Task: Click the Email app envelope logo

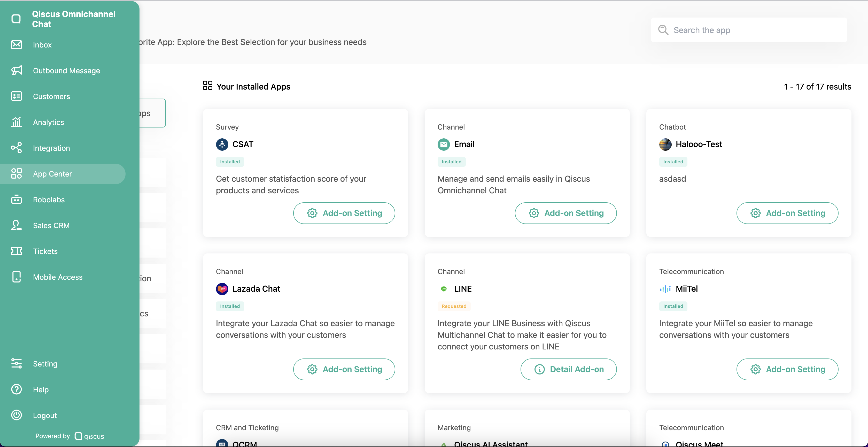Action: (x=444, y=145)
